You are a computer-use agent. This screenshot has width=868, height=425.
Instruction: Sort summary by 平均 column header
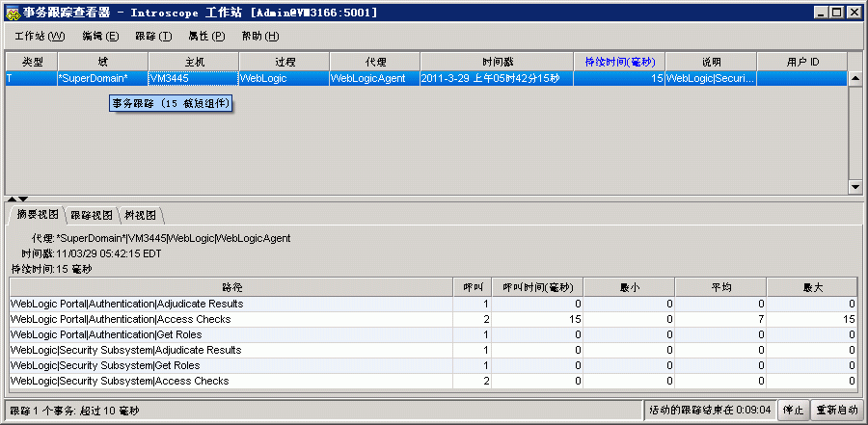[x=720, y=287]
